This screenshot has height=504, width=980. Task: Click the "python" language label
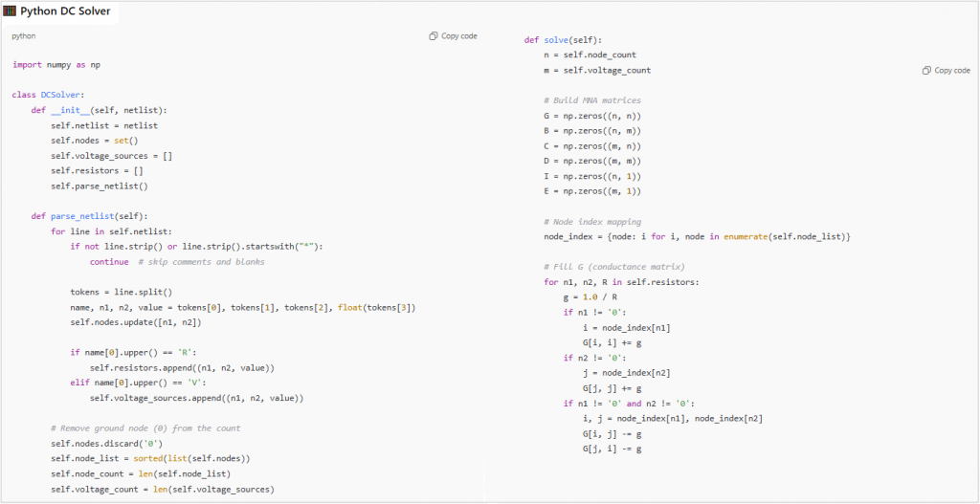click(25, 36)
